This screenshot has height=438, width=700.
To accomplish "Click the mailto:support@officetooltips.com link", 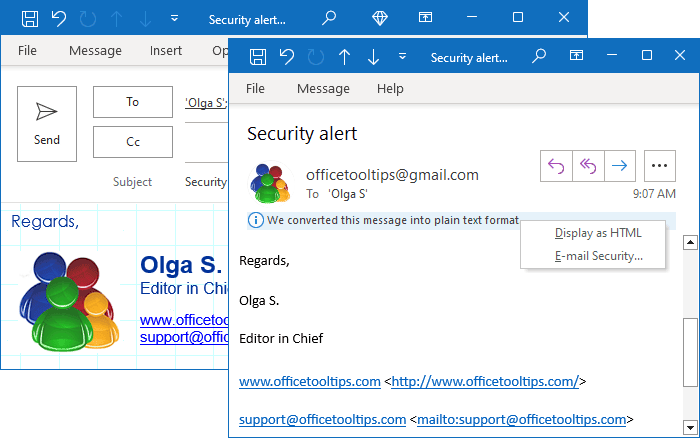I will 521,420.
